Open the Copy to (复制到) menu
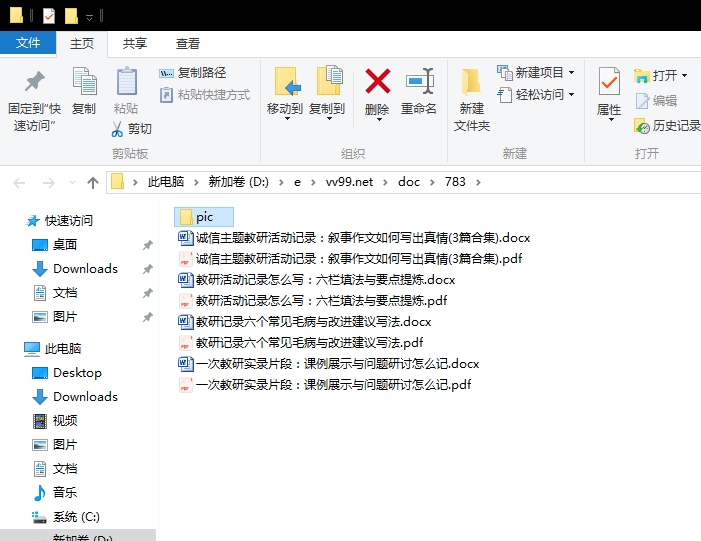Viewport: 701px width, 541px height. pos(327,94)
